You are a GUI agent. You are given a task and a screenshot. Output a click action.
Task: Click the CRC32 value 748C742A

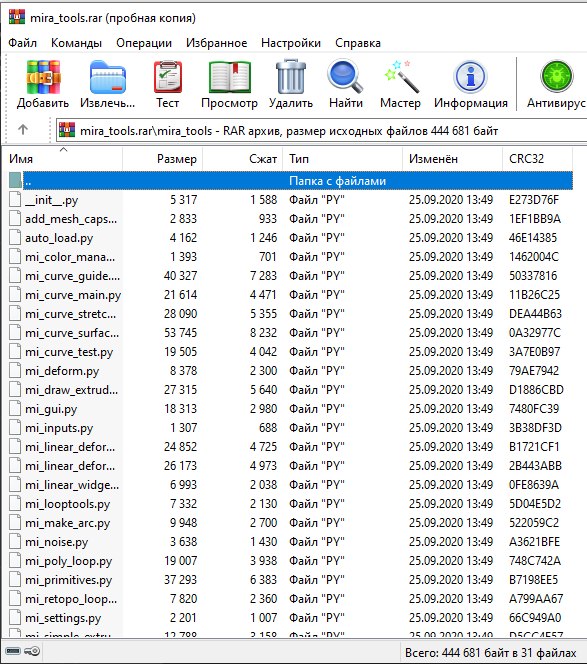(534, 561)
